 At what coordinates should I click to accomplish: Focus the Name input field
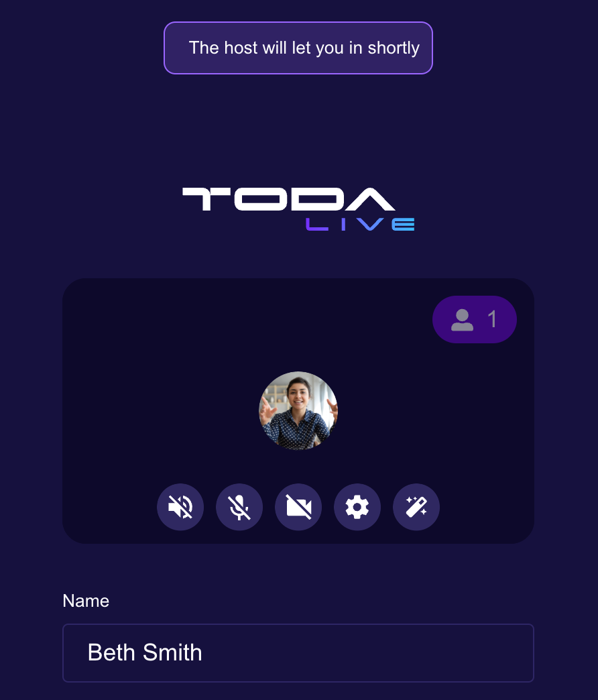298,652
